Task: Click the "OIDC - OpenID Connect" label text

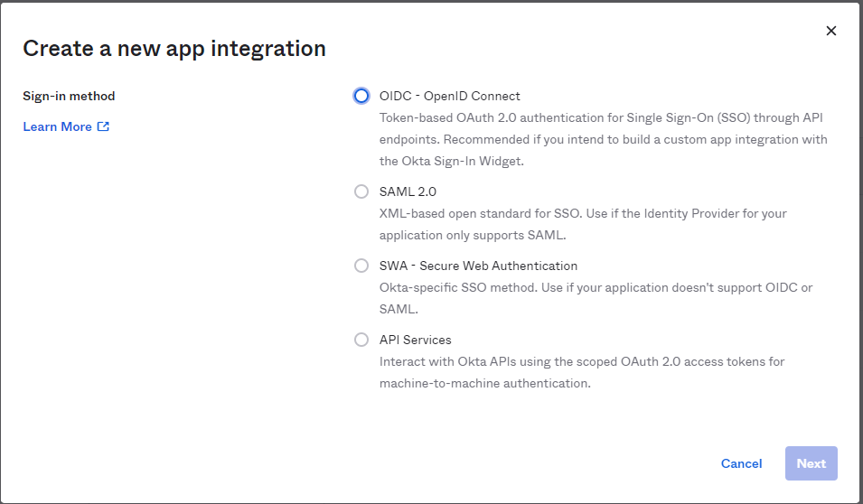Action: tap(449, 96)
